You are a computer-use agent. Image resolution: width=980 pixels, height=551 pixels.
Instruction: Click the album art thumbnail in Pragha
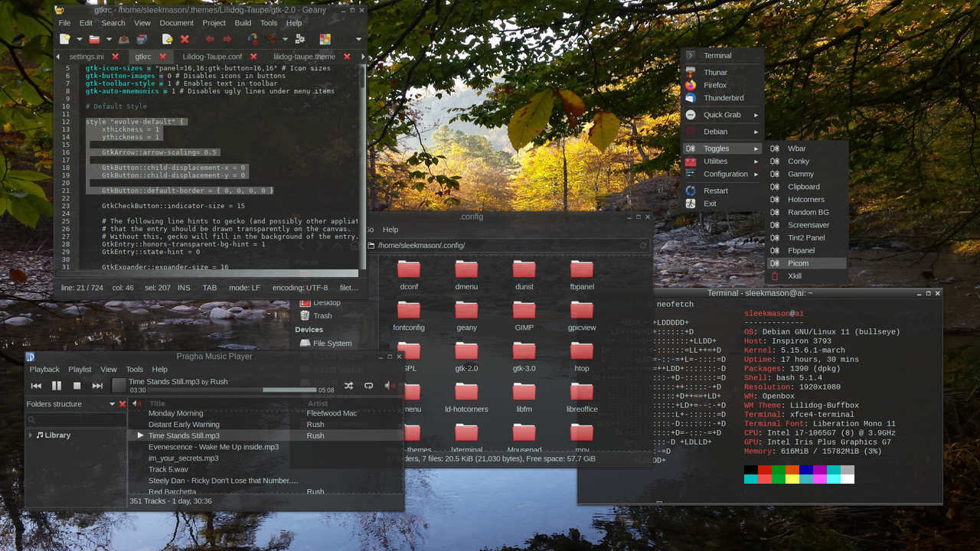click(x=119, y=386)
